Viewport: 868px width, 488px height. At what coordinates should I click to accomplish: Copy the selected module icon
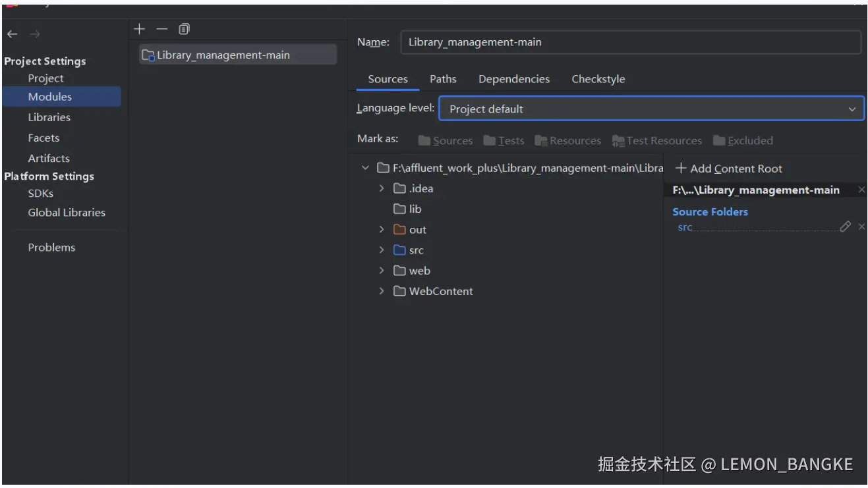pos(184,29)
